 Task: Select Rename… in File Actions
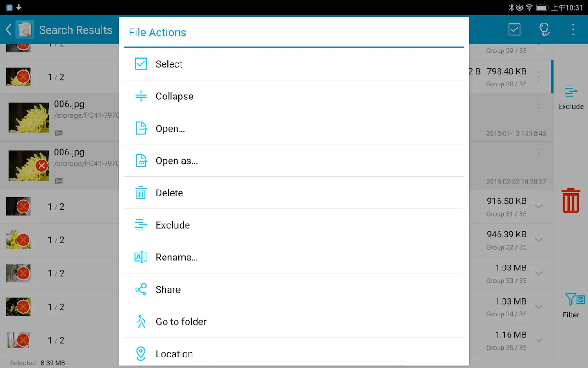click(176, 257)
